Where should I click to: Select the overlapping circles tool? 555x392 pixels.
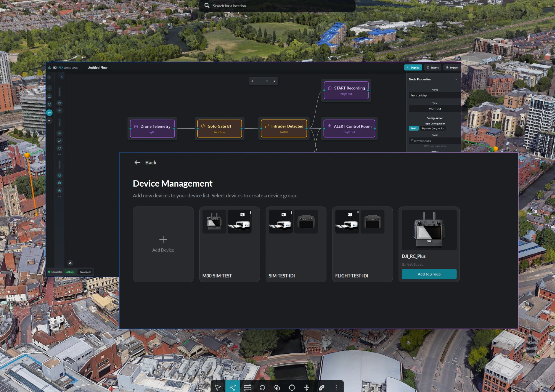[277, 387]
